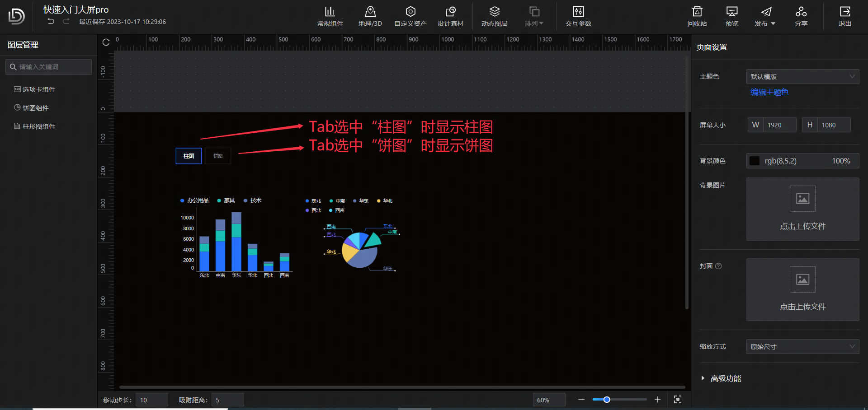Select the 饼图 tab on canvas
This screenshot has height=410, width=868.
pyautogui.click(x=218, y=156)
